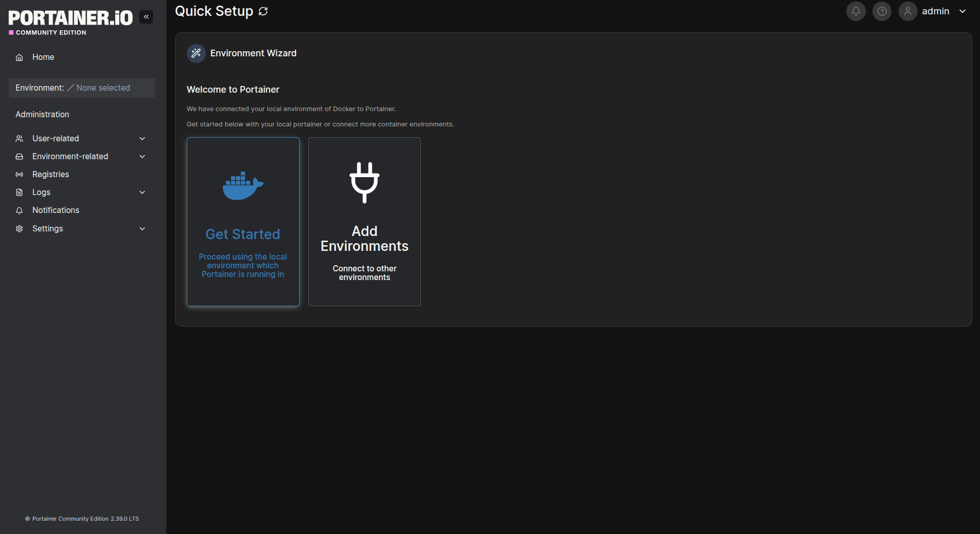Open the admin account dropdown arrow
This screenshot has height=534, width=980.
click(x=963, y=11)
